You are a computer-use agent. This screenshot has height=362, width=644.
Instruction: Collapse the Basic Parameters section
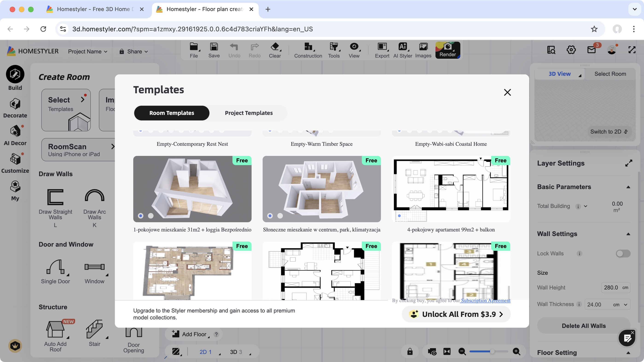pyautogui.click(x=628, y=187)
